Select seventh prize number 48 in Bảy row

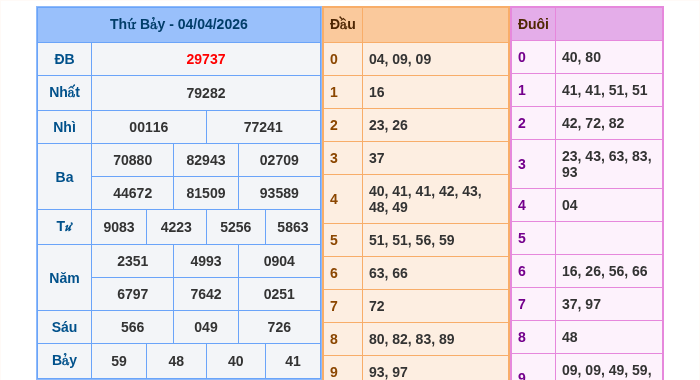(176, 361)
